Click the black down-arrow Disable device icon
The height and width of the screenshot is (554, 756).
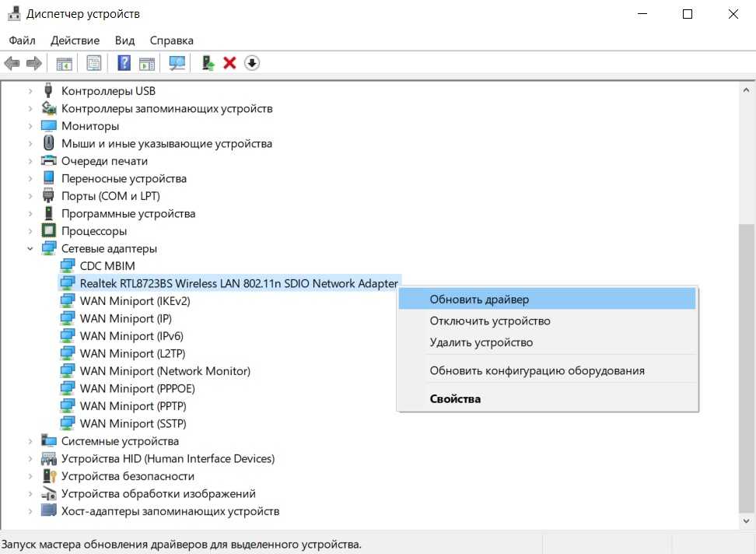click(251, 63)
